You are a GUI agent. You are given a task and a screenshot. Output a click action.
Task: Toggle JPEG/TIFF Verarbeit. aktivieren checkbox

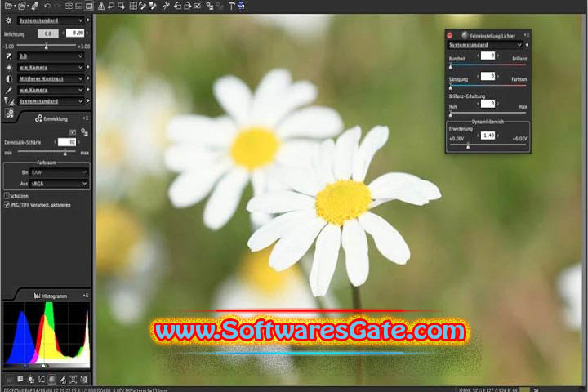pyautogui.click(x=7, y=205)
